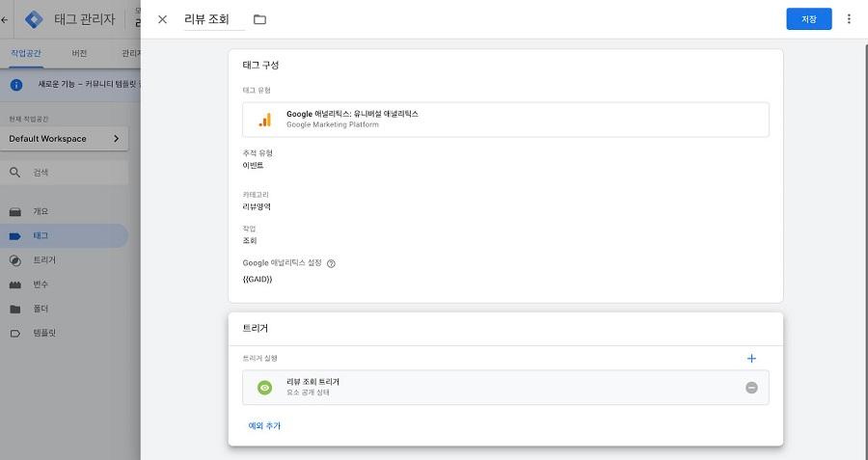
Task: Close the 리뷰 조회 tag editor
Action: (x=162, y=19)
